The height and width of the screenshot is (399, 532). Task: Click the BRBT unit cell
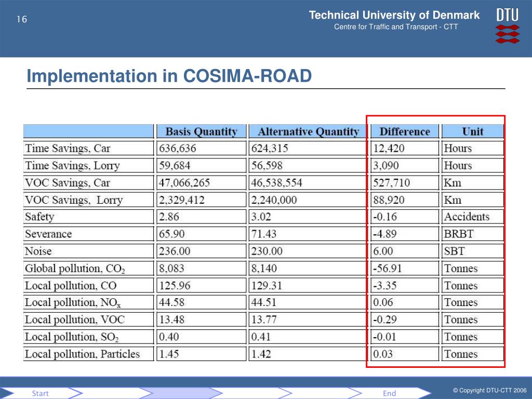473,234
